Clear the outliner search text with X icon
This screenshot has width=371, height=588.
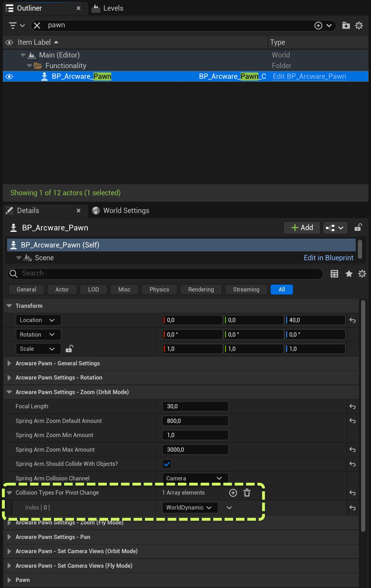pos(37,25)
